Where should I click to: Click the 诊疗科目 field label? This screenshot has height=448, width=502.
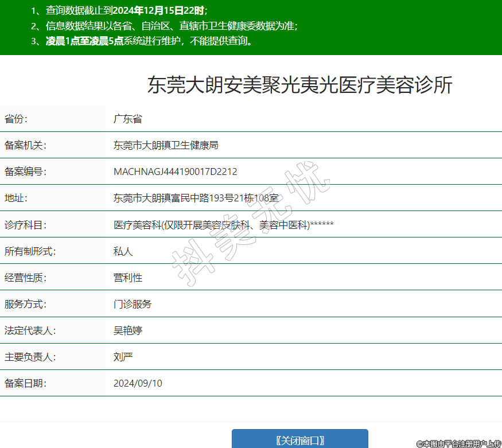click(x=25, y=225)
